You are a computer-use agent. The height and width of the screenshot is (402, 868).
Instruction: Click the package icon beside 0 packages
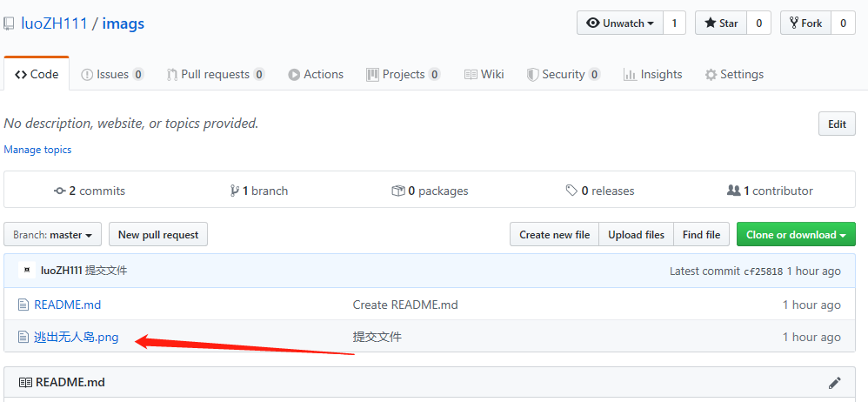398,191
